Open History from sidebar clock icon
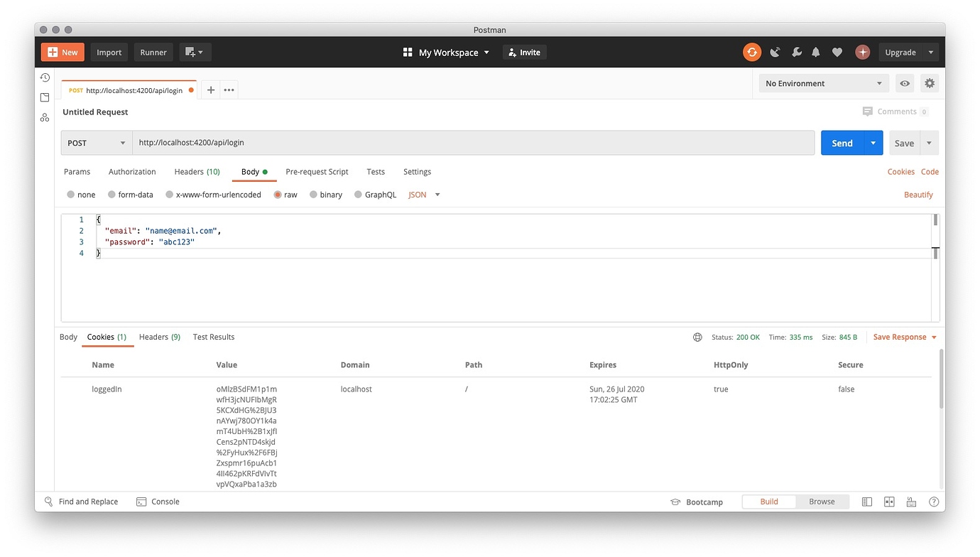The image size is (980, 557). 45,77
